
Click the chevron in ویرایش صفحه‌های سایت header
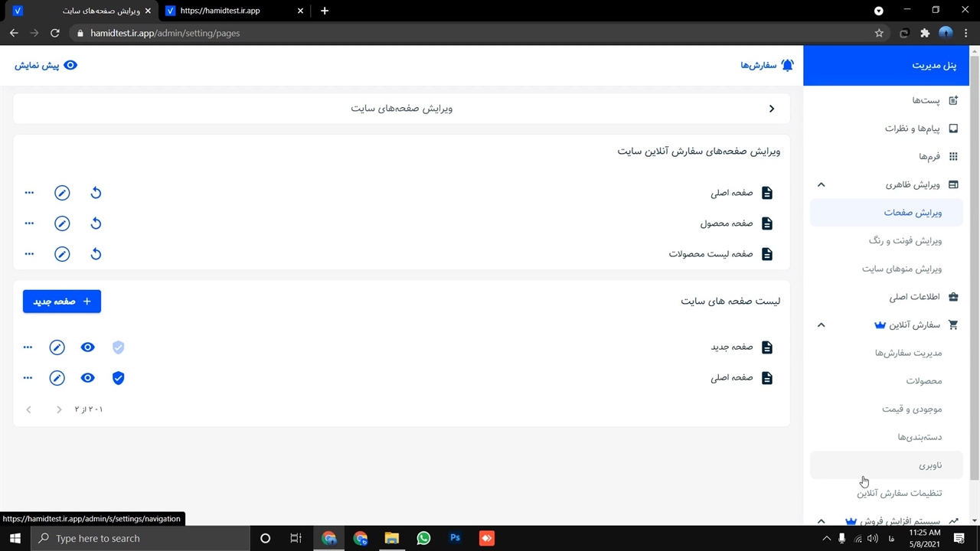coord(772,109)
